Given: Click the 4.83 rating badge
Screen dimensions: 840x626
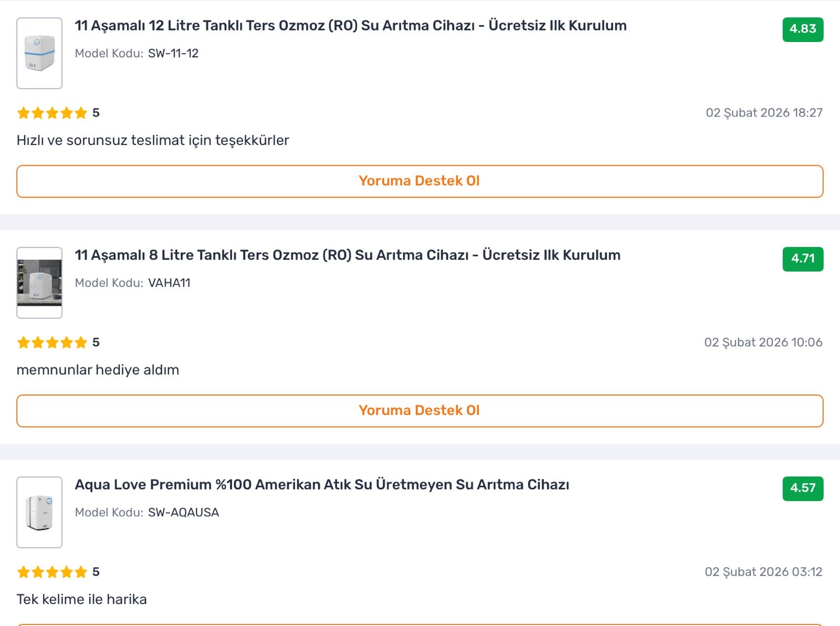Looking at the screenshot, I should 803,29.
